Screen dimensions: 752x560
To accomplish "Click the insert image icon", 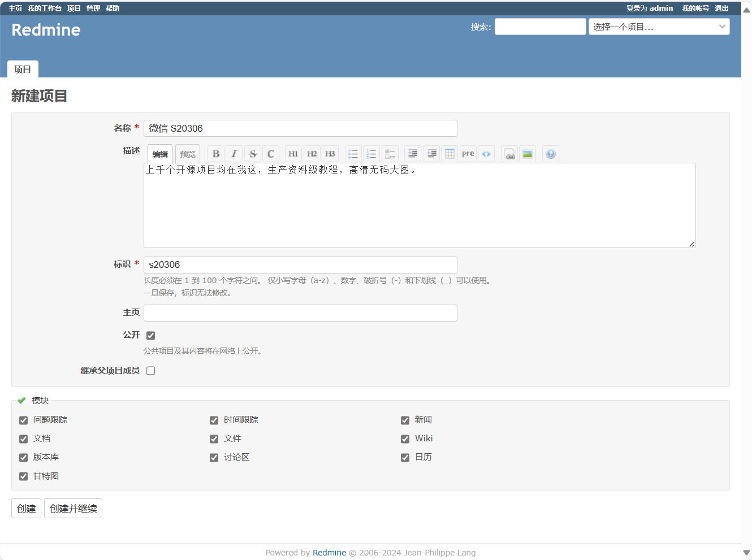I will 528,154.
